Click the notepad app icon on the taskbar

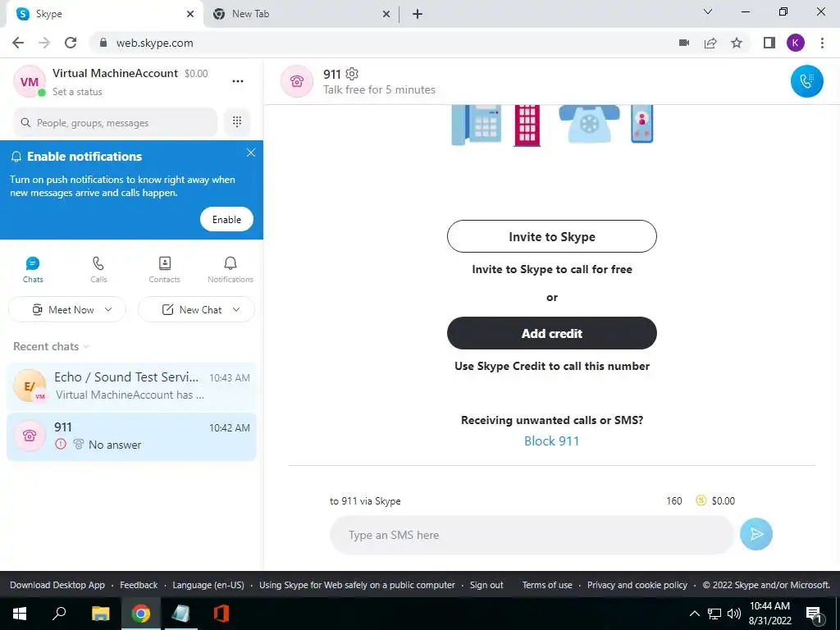(x=180, y=614)
